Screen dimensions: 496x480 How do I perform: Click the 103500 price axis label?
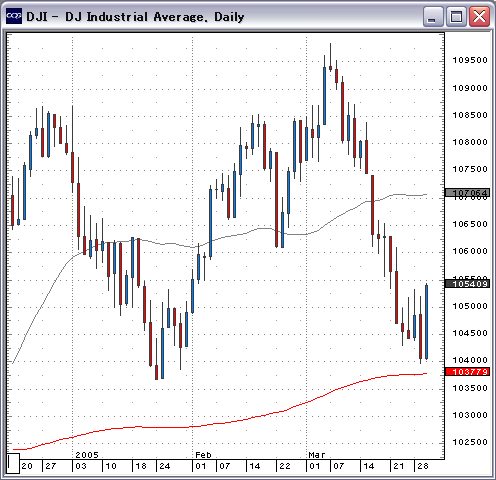click(470, 388)
